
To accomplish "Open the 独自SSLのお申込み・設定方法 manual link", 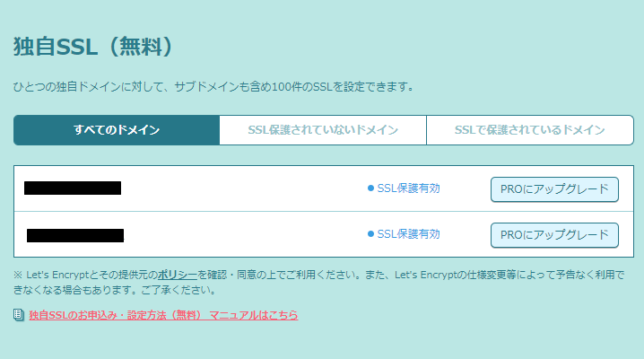I will [x=163, y=315].
